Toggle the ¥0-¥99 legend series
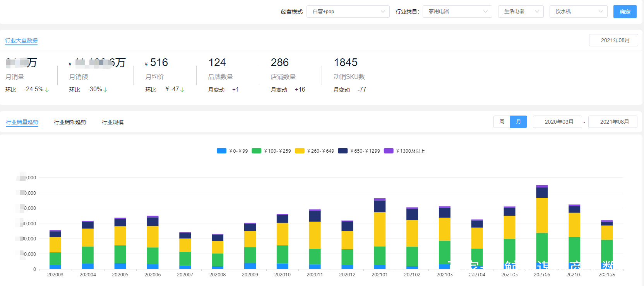The image size is (644, 286). 232,151
